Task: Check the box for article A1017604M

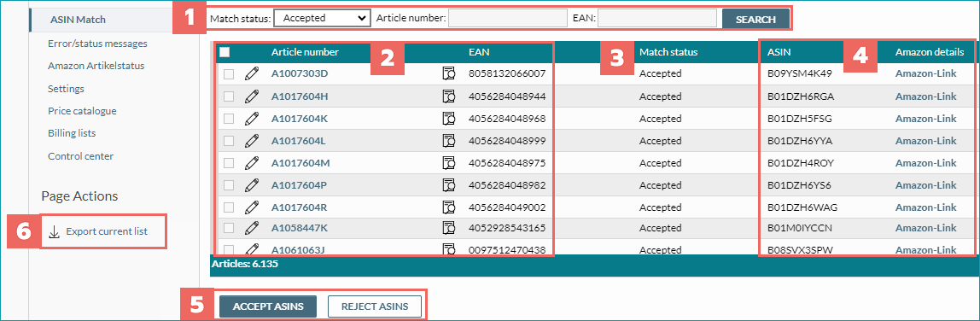Action: click(229, 163)
